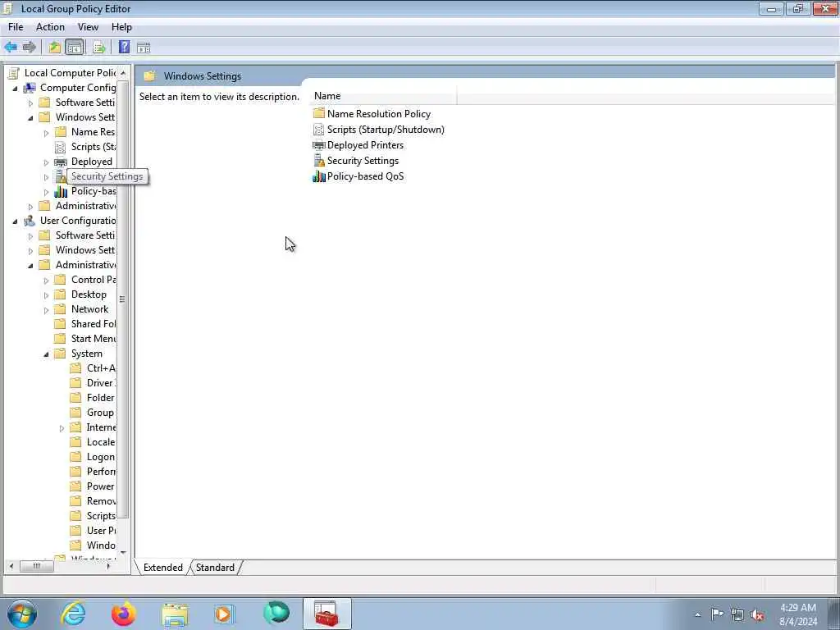The image size is (840, 630).
Task: Click the Action Center flag tray icon
Action: 717,614
